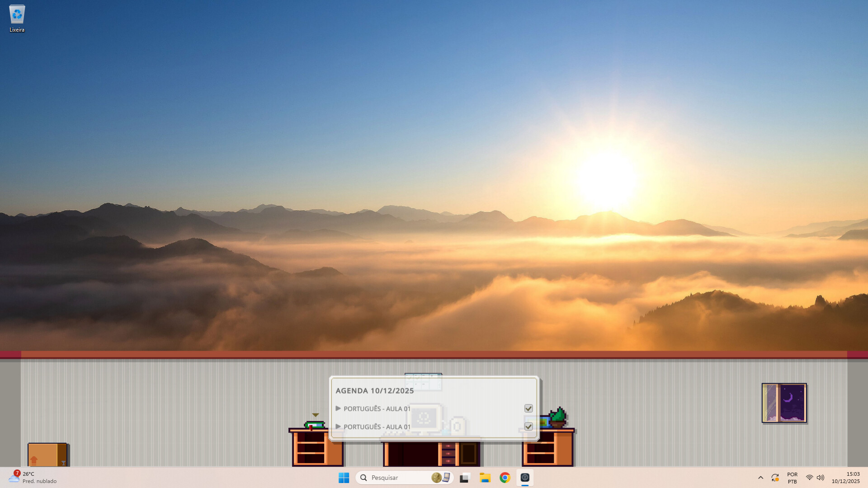The height and width of the screenshot is (488, 868).
Task: Open File Explorer from the taskbar
Action: click(485, 478)
